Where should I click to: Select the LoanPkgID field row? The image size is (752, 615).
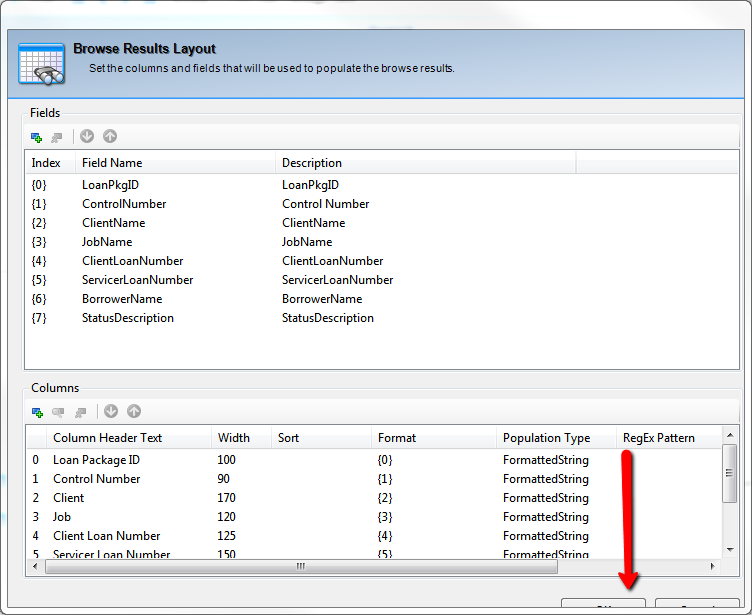coord(110,185)
